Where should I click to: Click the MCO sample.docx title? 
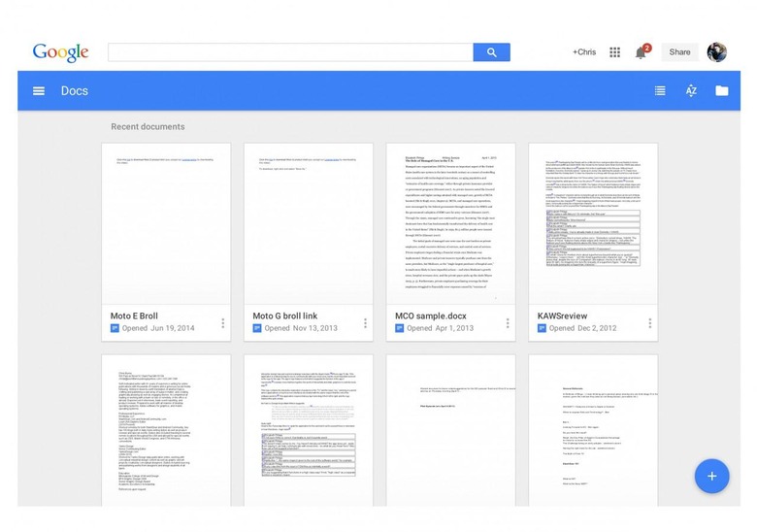(431, 316)
